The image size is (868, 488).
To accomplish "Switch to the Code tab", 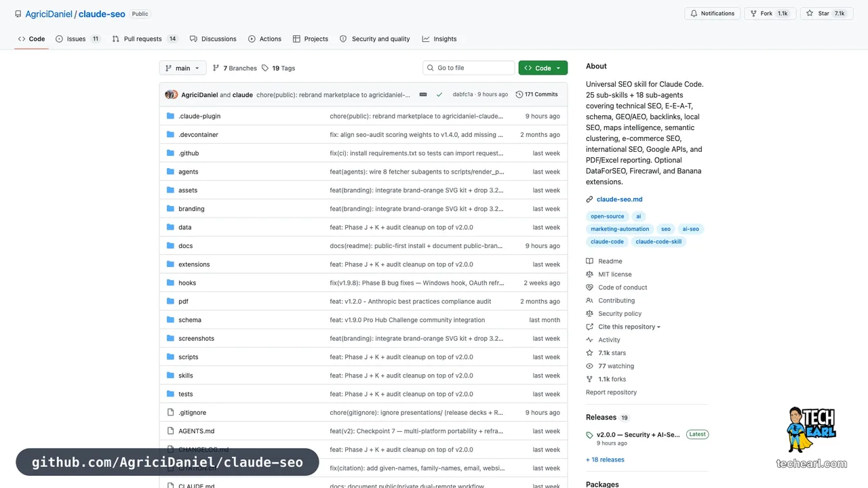I will 32,39.
